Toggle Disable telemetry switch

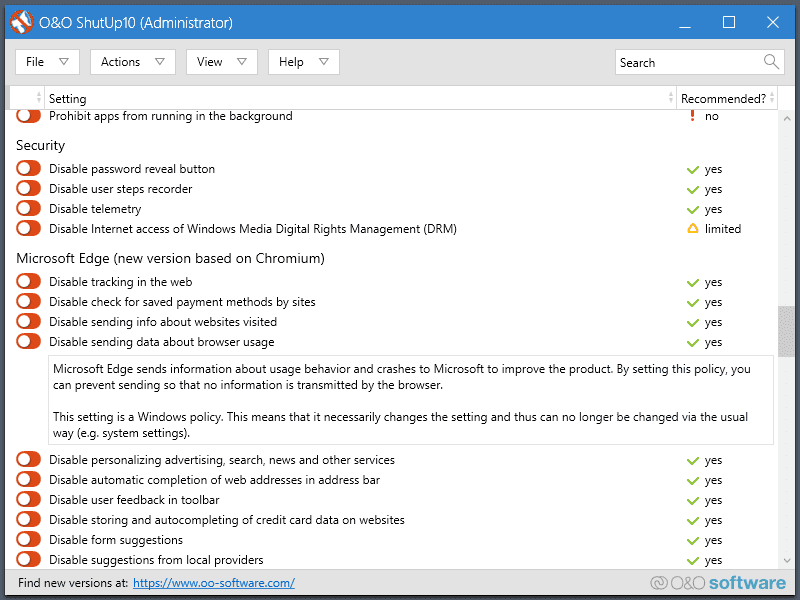pyautogui.click(x=28, y=208)
